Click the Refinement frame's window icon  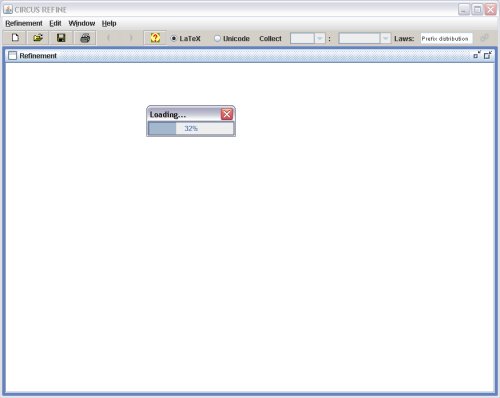12,56
